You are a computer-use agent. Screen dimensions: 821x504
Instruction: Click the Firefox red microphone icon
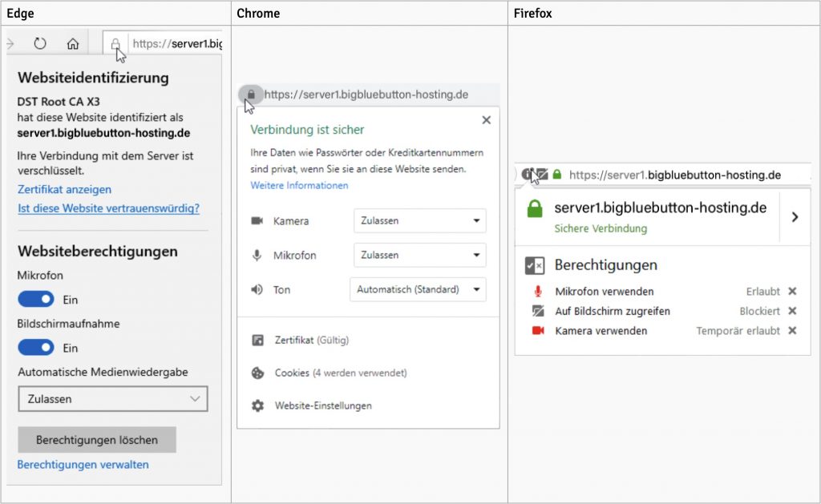538,292
